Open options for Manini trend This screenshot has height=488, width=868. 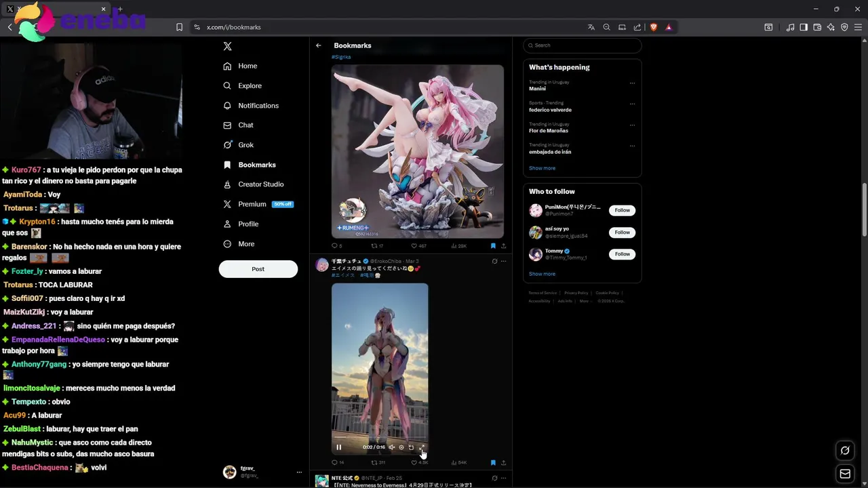(632, 83)
